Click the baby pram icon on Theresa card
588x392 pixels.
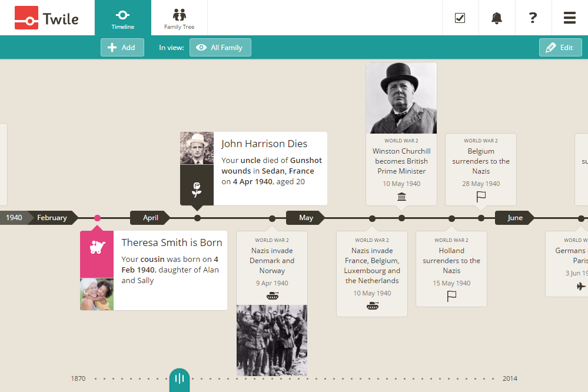pyautogui.click(x=97, y=247)
